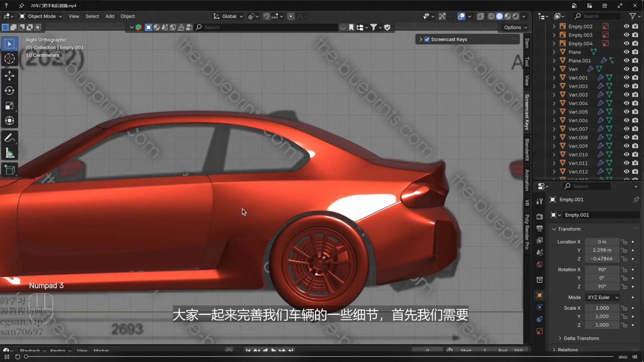Choose the Scale tool
Viewport: 644px width, 362px height.
10,106
